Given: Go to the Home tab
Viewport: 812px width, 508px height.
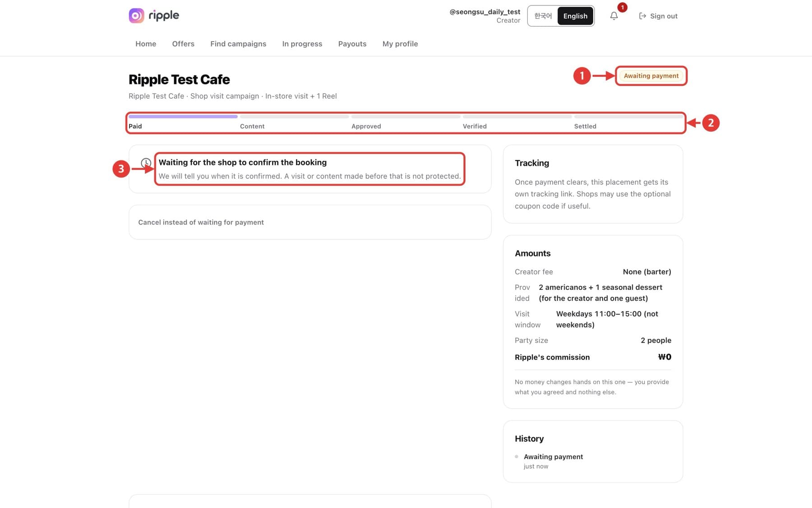Looking at the screenshot, I should (146, 44).
